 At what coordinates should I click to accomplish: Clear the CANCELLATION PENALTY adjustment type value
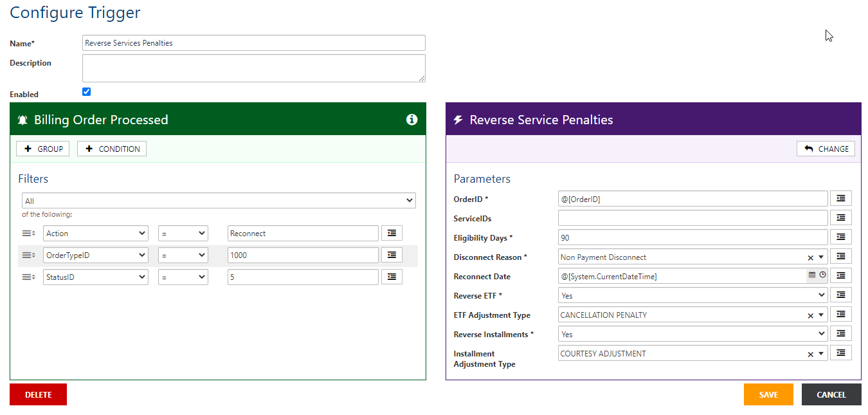(810, 314)
